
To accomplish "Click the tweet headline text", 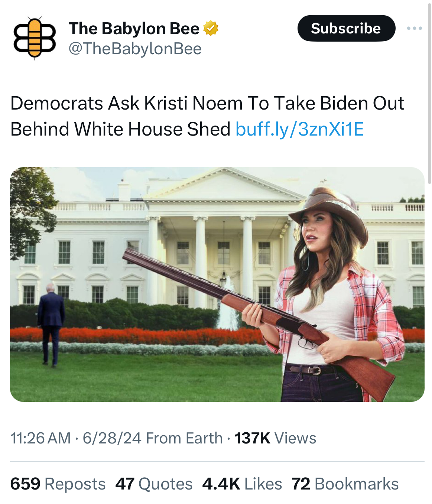I will point(207,116).
